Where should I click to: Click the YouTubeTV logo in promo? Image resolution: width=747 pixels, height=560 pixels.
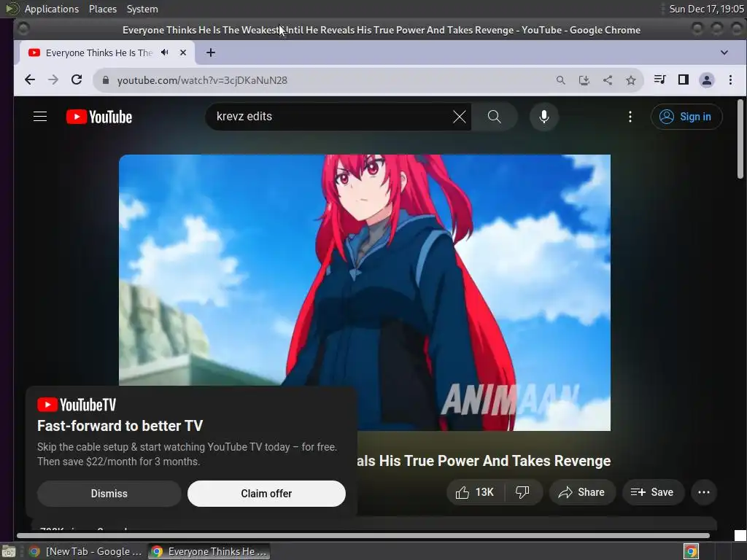77,405
